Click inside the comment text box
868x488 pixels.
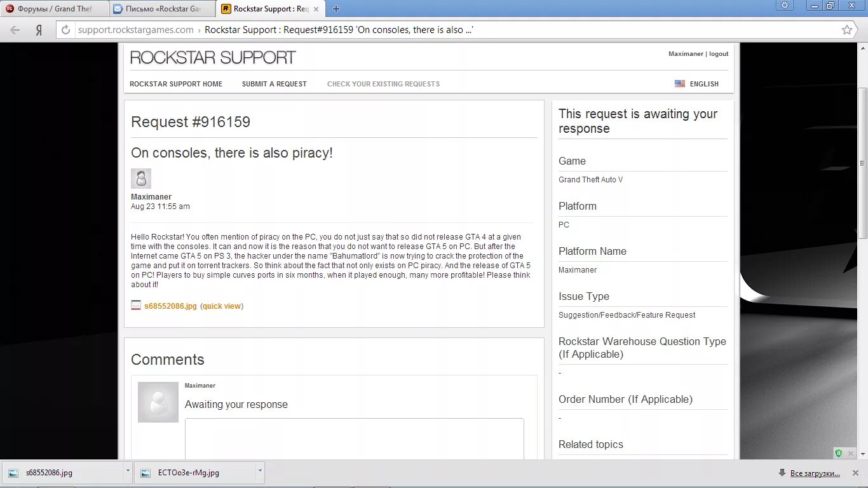pyautogui.click(x=355, y=438)
